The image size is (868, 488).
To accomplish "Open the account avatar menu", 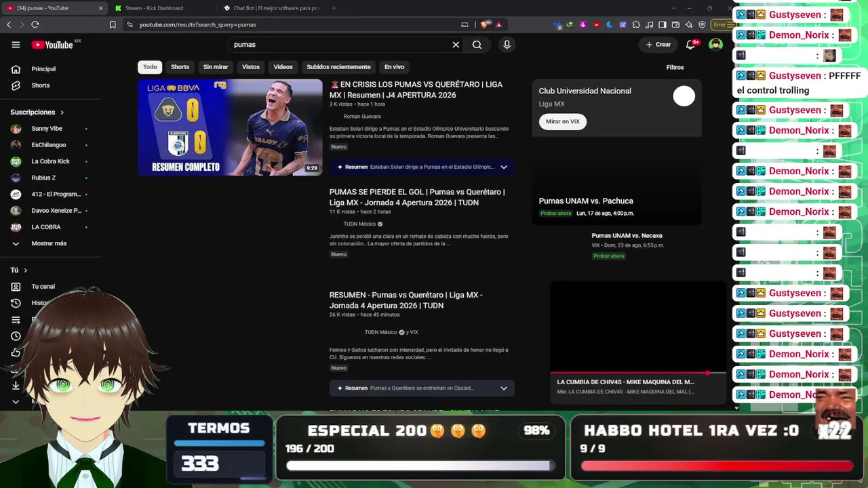I will pyautogui.click(x=715, y=45).
